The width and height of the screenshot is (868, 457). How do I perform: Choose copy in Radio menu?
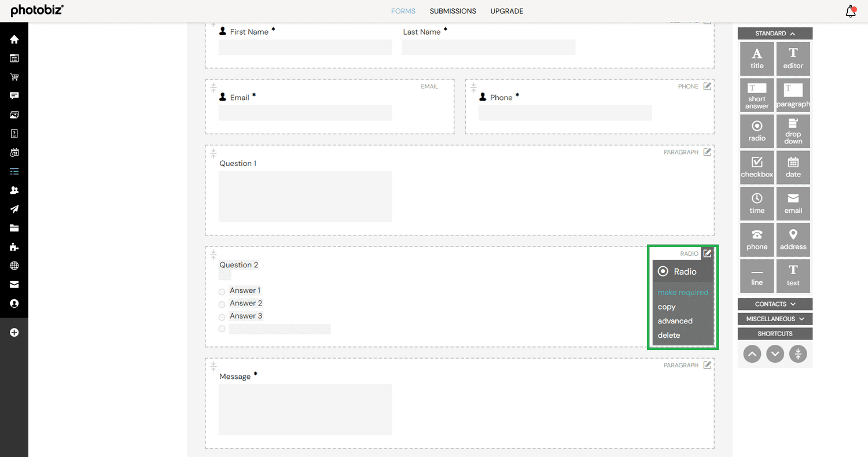pyautogui.click(x=667, y=307)
